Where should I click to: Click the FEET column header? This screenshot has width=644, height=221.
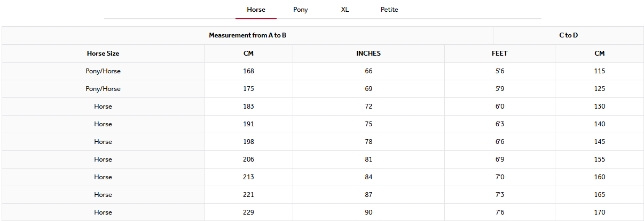[x=500, y=54]
